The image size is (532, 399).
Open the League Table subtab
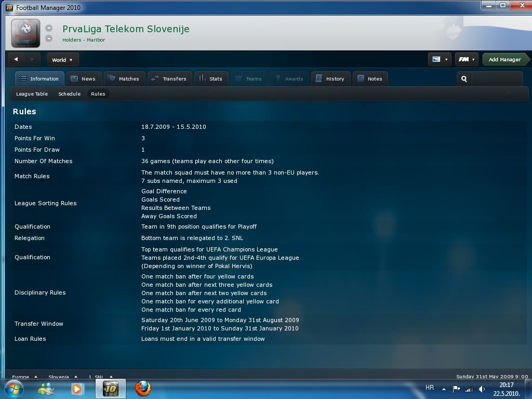(32, 94)
